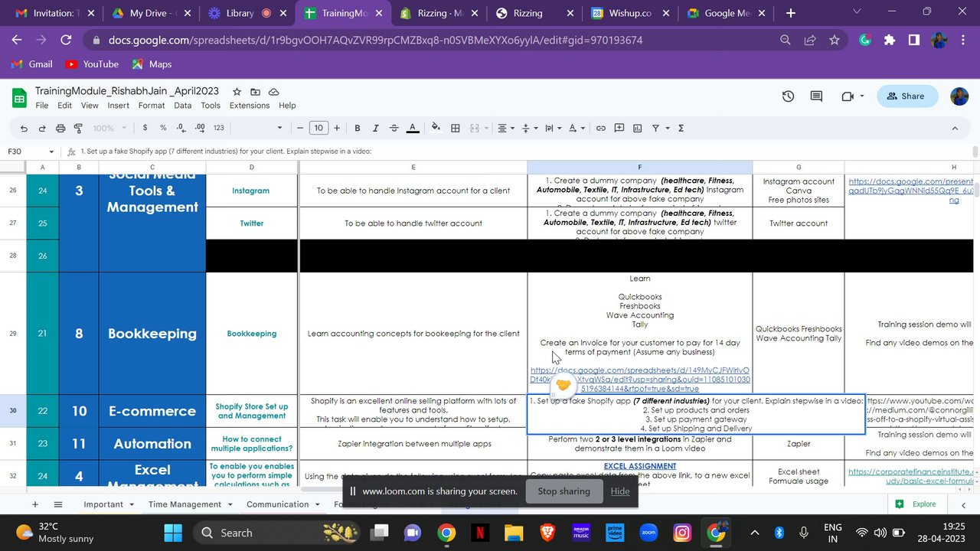Insert a chart from the toolbar

[637, 129]
